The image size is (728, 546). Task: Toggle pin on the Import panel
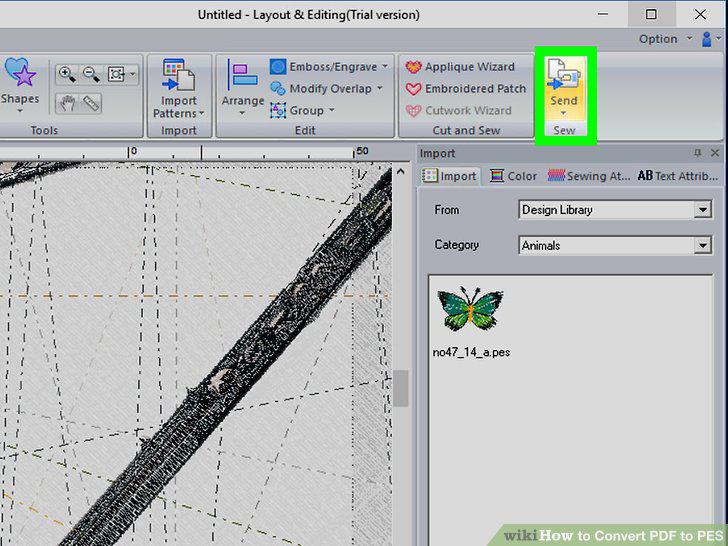coord(697,153)
